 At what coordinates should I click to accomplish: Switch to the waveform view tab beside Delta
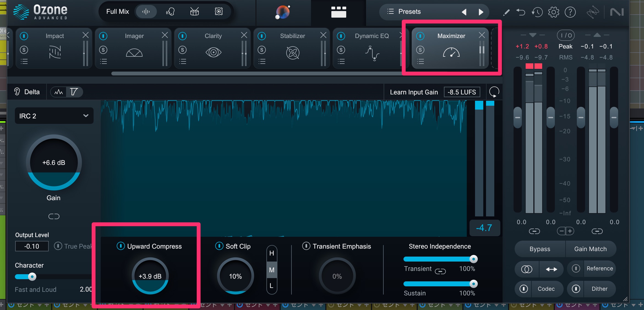(58, 92)
